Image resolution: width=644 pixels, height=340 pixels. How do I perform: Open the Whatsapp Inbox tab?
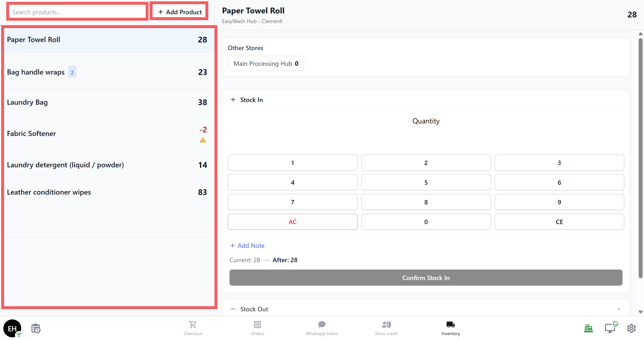tap(322, 328)
